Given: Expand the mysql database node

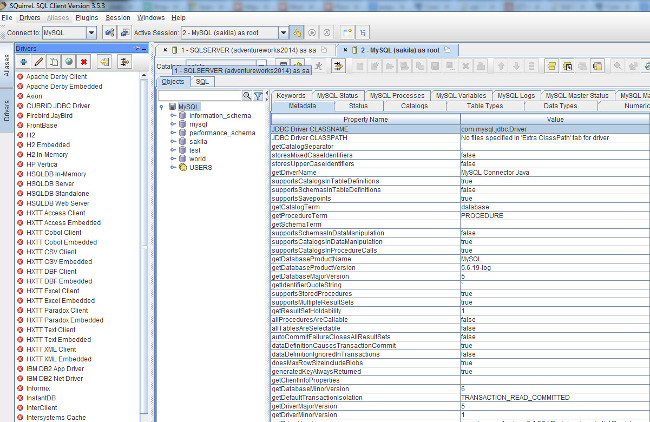Looking at the screenshot, I should (x=173, y=124).
